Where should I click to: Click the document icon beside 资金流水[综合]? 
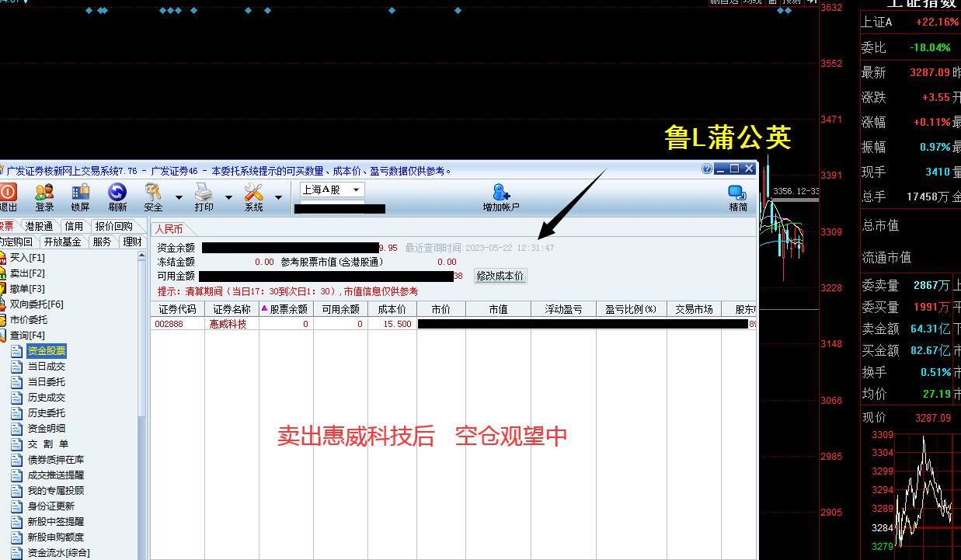pyautogui.click(x=17, y=553)
